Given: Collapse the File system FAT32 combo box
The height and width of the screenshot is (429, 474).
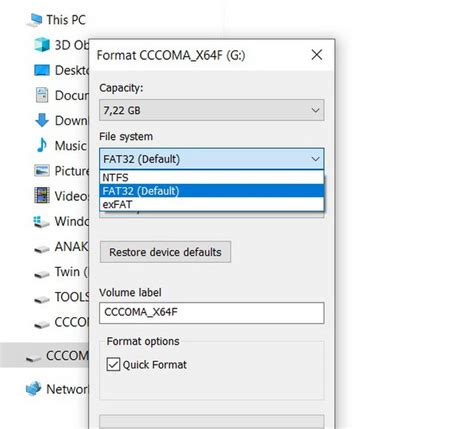Looking at the screenshot, I should pyautogui.click(x=212, y=159).
